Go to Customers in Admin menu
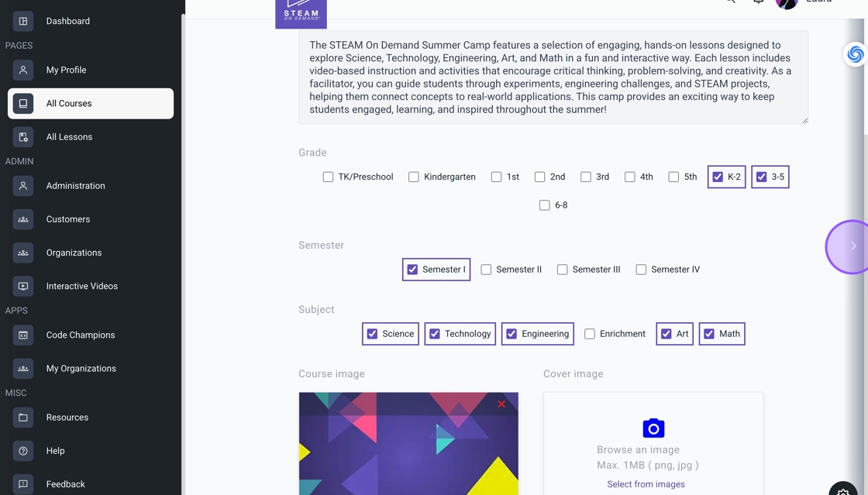This screenshot has height=495, width=868. point(67,219)
